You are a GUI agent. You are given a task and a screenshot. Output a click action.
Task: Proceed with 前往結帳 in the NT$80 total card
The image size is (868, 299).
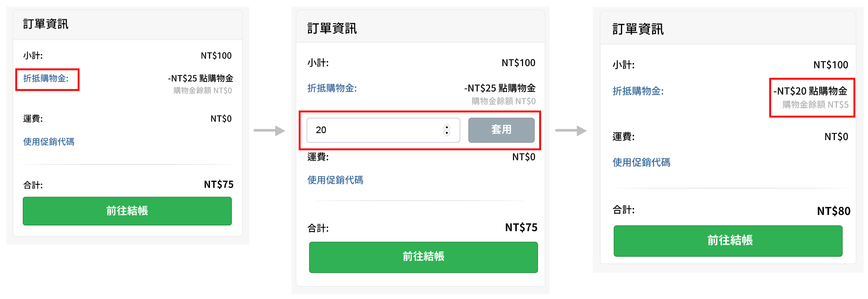click(728, 241)
